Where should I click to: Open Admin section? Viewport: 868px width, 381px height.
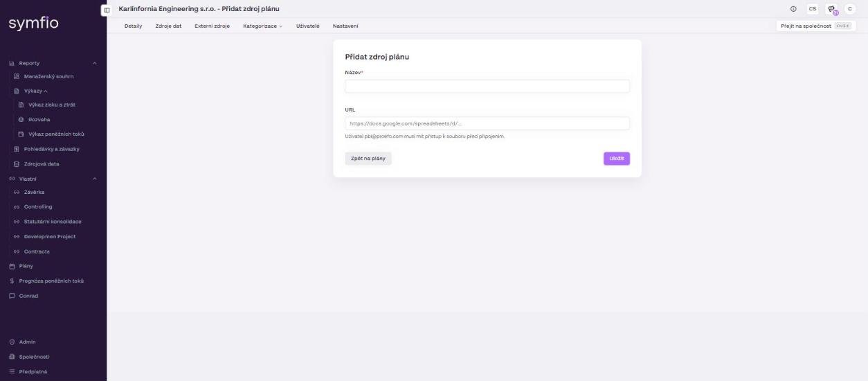27,342
